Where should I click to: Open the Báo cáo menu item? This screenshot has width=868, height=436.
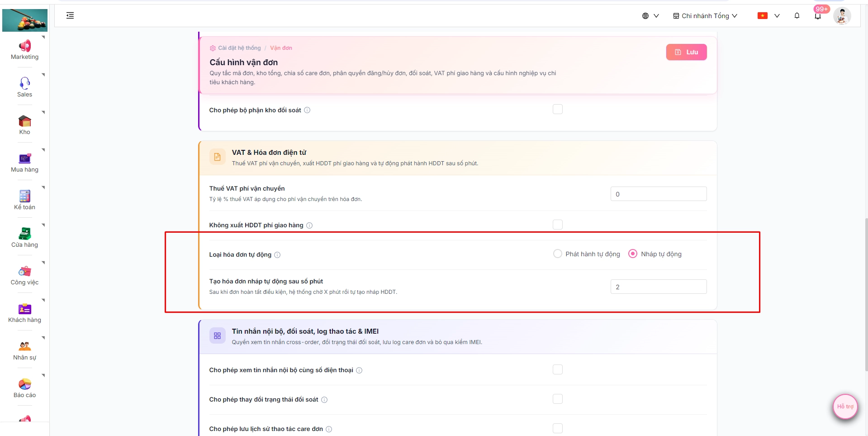tap(24, 388)
